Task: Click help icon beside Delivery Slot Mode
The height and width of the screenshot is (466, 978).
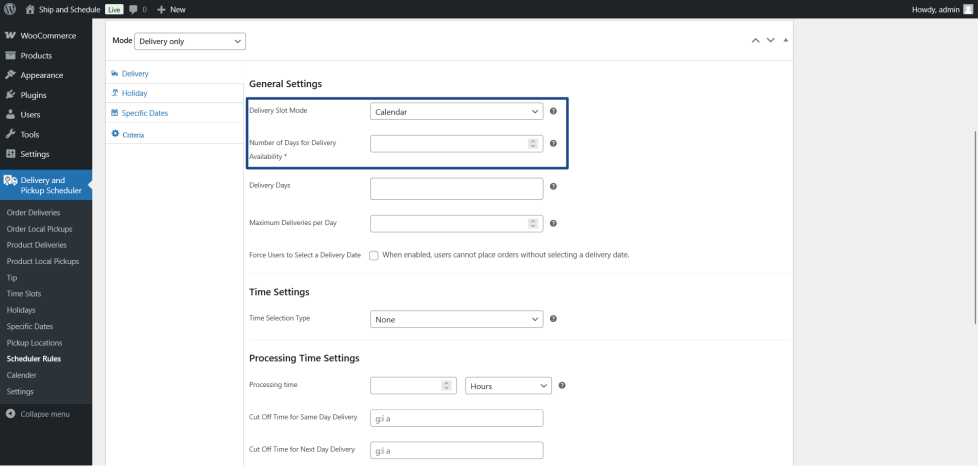Action: (553, 111)
